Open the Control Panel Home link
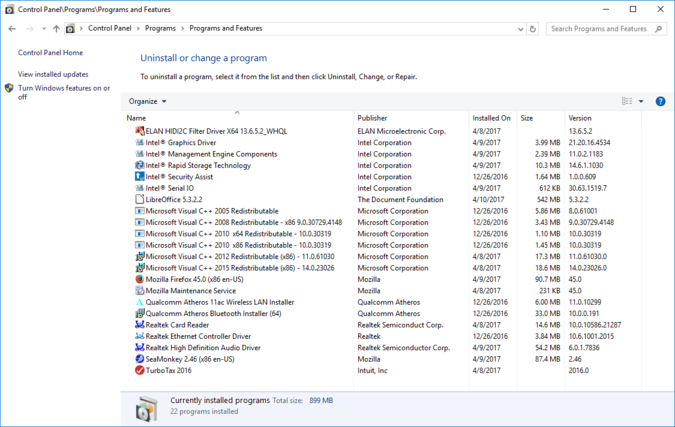 pos(50,53)
